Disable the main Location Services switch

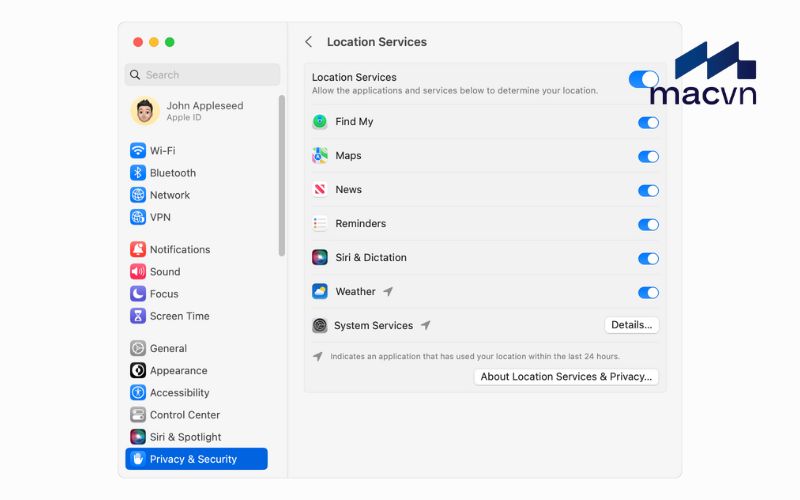pyautogui.click(x=644, y=79)
